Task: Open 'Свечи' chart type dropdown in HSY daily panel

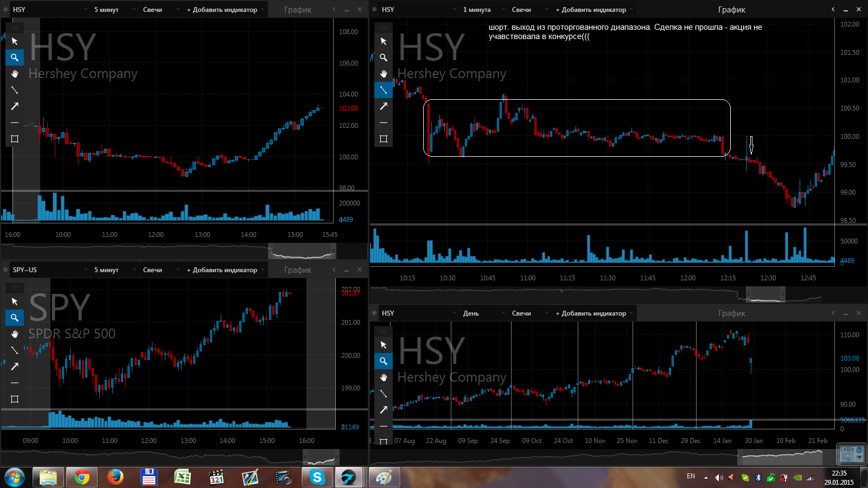Action: pyautogui.click(x=529, y=313)
